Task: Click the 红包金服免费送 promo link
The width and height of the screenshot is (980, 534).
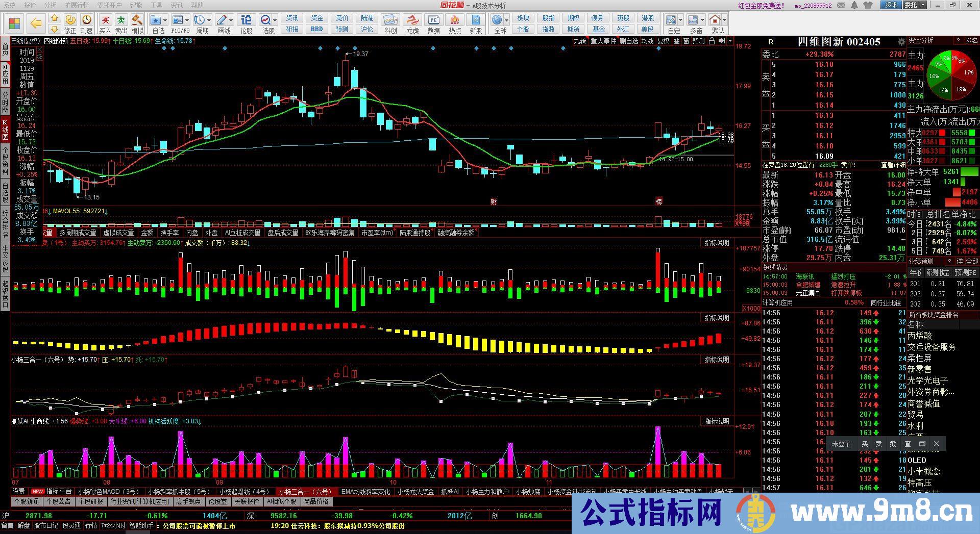Action: (761, 5)
